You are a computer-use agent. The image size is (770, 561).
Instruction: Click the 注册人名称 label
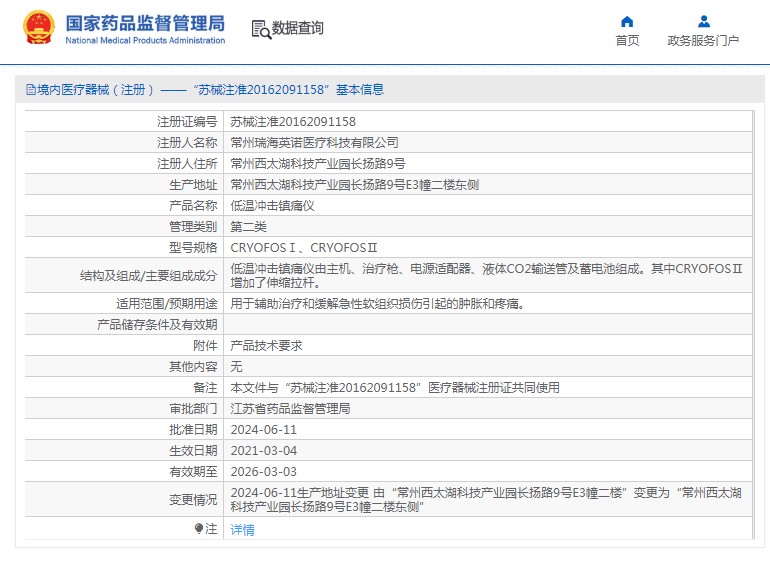click(x=187, y=142)
